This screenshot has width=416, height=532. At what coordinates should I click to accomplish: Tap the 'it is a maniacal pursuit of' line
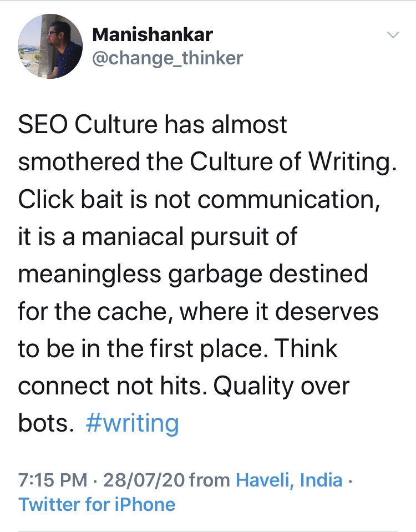[158, 237]
